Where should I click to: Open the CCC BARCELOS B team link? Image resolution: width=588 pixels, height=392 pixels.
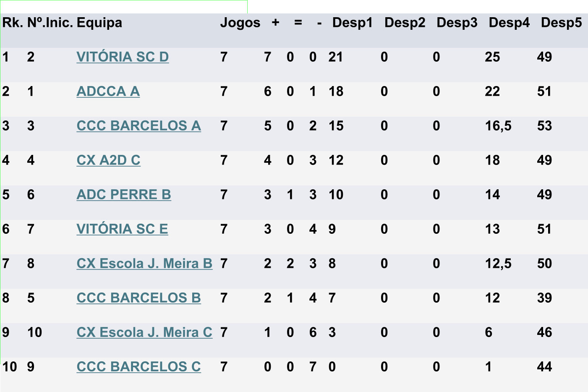[139, 298]
